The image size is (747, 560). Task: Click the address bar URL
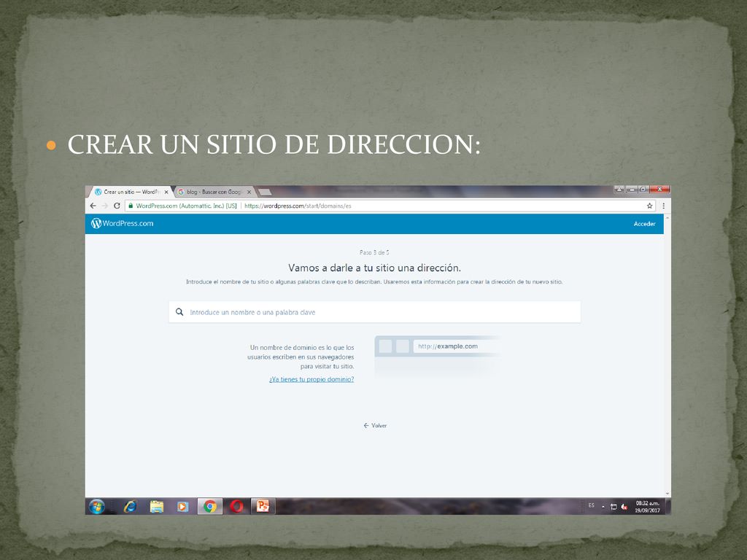(298, 206)
